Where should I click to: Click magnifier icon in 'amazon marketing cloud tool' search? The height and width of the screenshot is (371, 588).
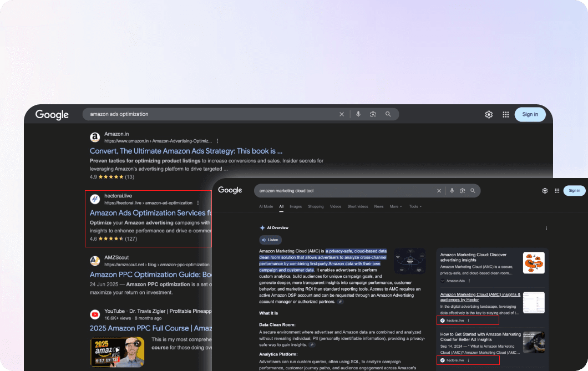pyautogui.click(x=473, y=191)
